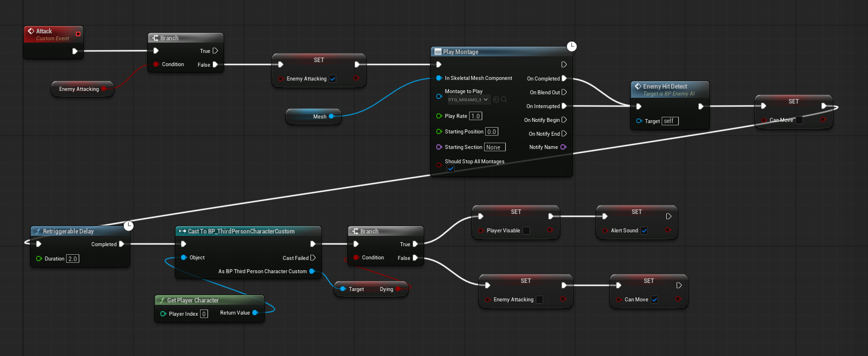Click the Play Rate value field
This screenshot has height=356, width=868.
tap(475, 116)
